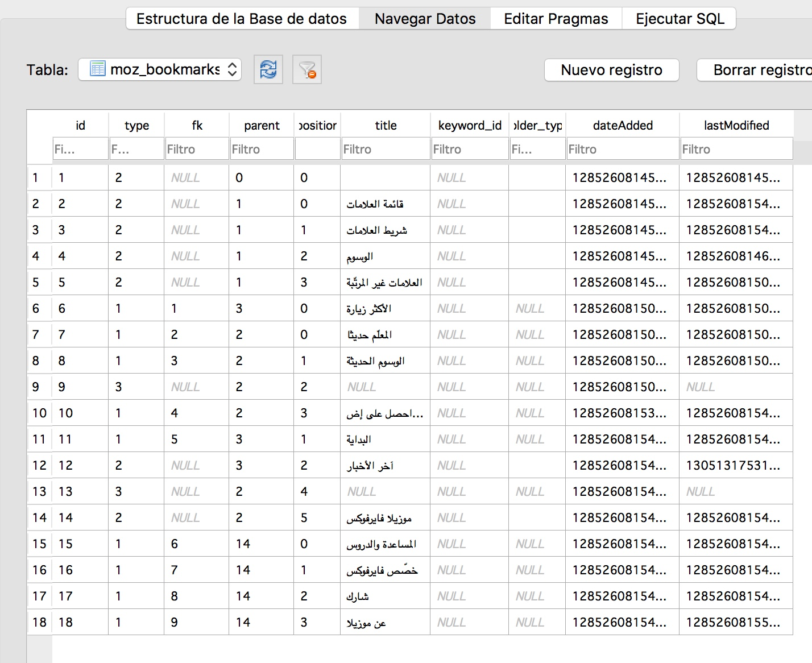Click the clear all filters icon
The width and height of the screenshot is (812, 663).
coord(307,70)
